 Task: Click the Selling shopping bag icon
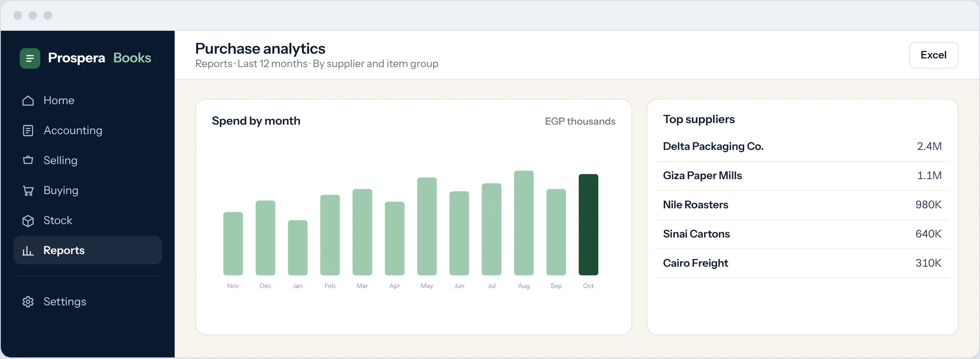click(x=28, y=160)
